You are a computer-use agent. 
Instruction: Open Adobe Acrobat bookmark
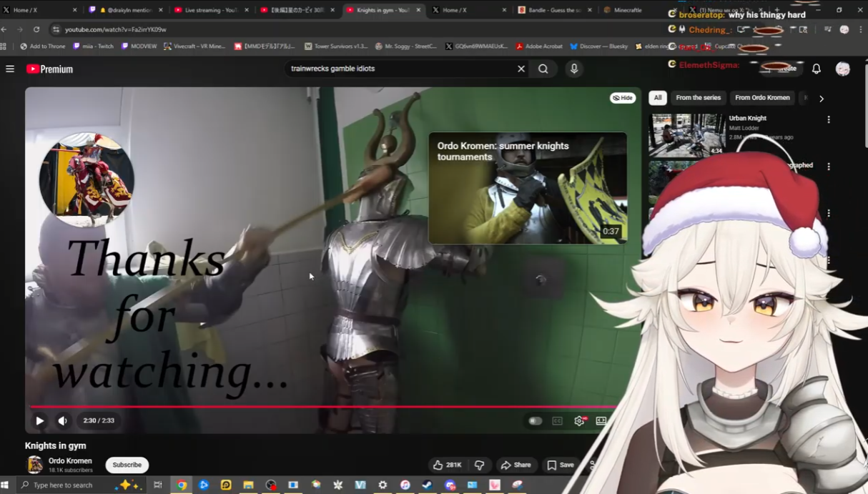coord(539,46)
